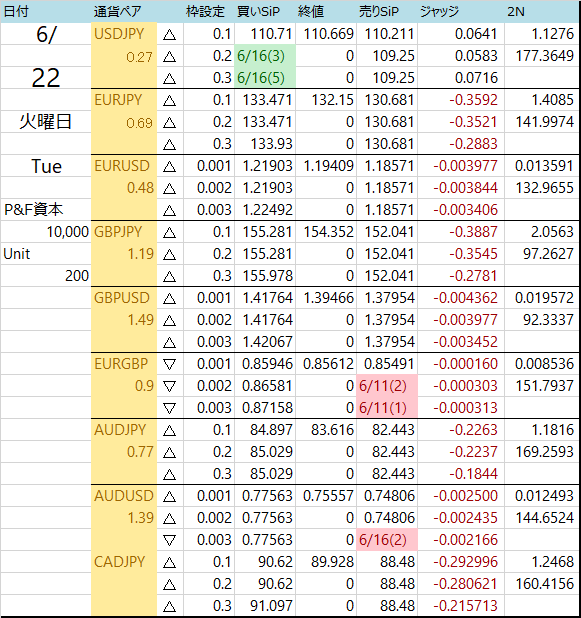Select the up triangle in AUDJPY 0.2 row
This screenshot has height=618, width=581.
(x=169, y=453)
